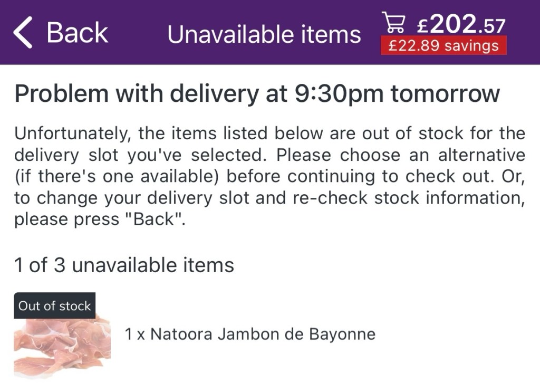Tap the back chevron arrow icon
This screenshot has width=540, height=392.
pos(23,32)
